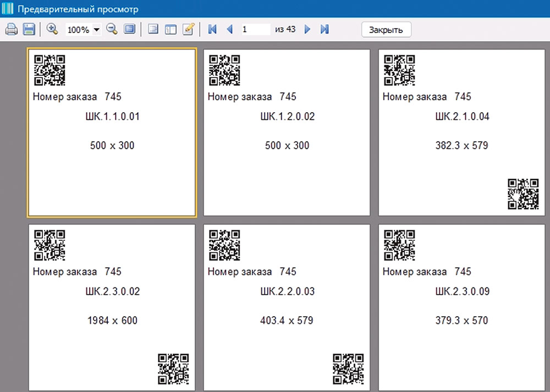Image resolution: width=550 pixels, height=392 pixels.
Task: Select the Zoom Out magnifier icon
Action: click(112, 29)
